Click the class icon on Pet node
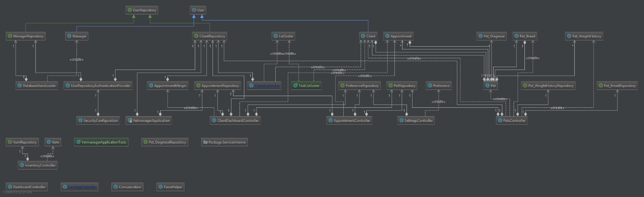644x197 pixels. coord(487,86)
